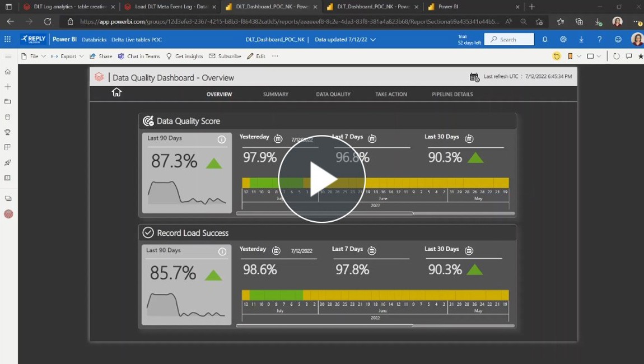Refresh the browser page
The height and width of the screenshot is (364, 644).
[x=48, y=22]
